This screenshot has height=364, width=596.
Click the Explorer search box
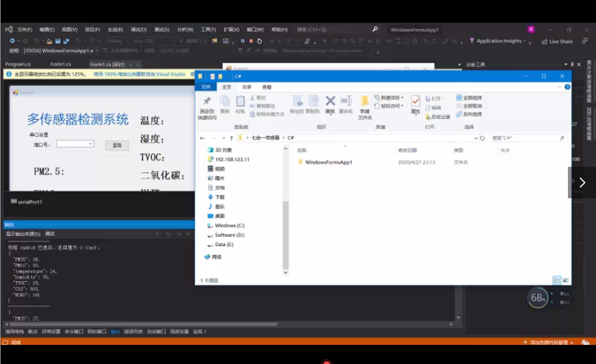[528, 138]
